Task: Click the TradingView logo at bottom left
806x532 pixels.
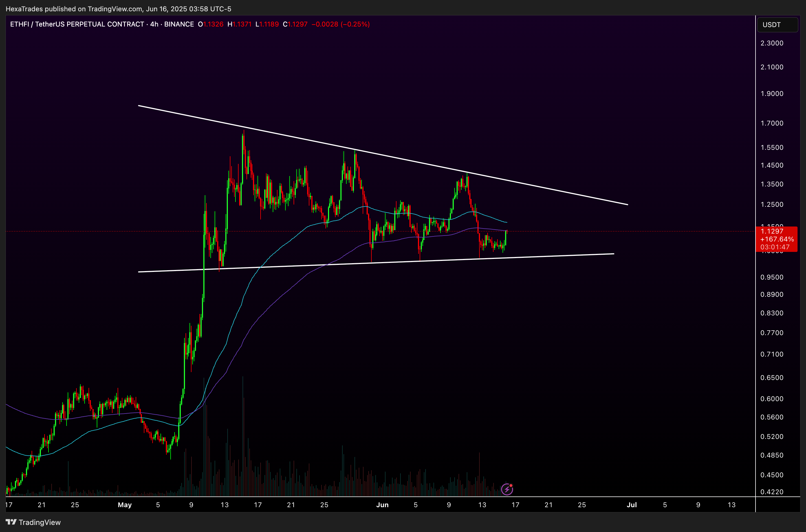Action: click(33, 522)
